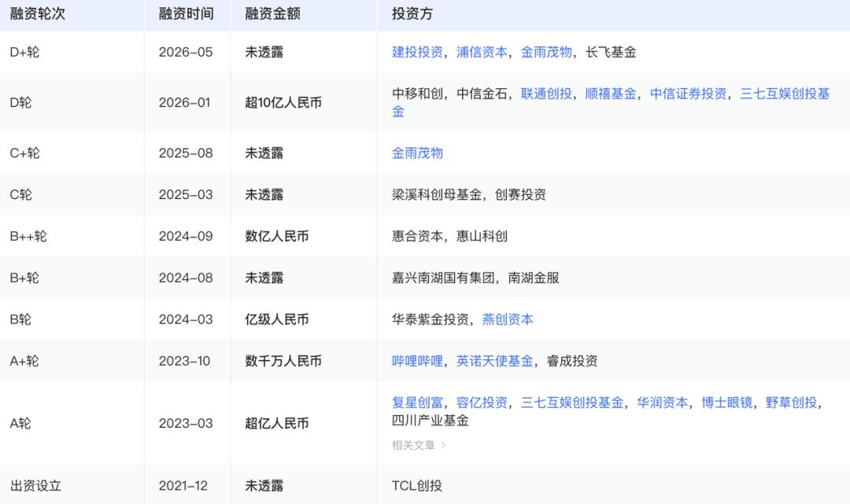
Task: Open the 博士眼镜 investor link
Action: tap(727, 403)
